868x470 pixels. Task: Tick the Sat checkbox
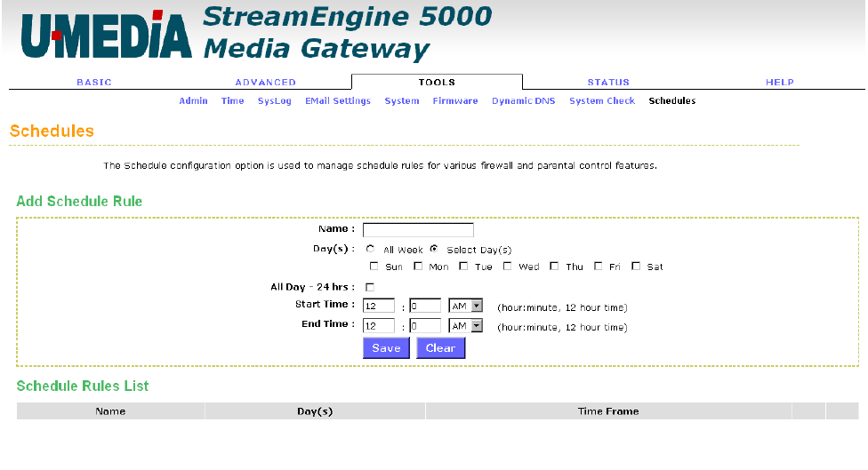(636, 267)
